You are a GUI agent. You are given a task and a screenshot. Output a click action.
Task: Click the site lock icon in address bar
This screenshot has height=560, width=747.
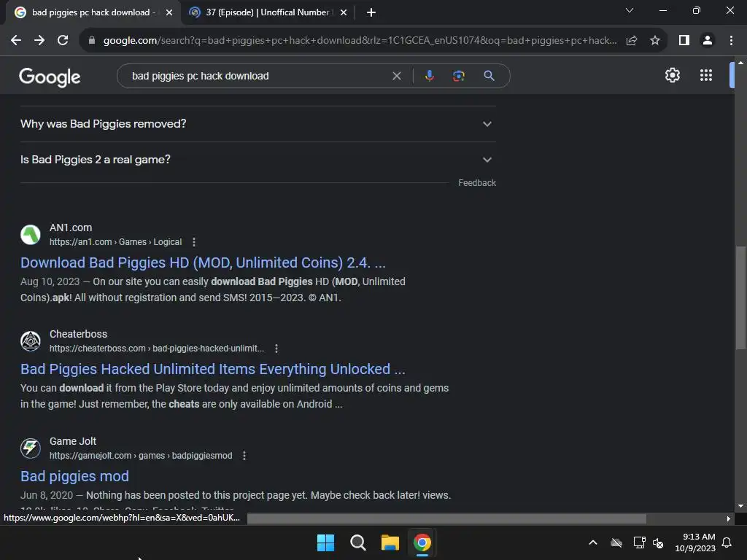tap(92, 41)
